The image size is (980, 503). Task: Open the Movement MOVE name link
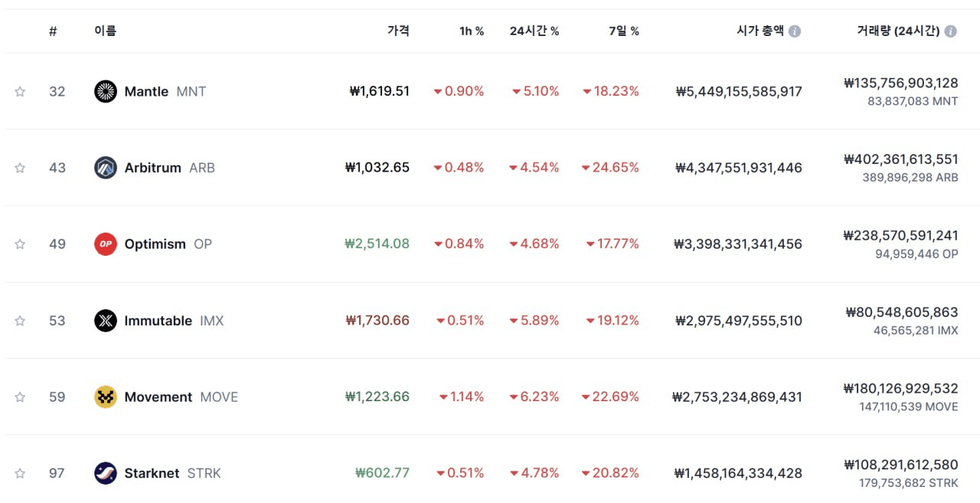(x=158, y=397)
